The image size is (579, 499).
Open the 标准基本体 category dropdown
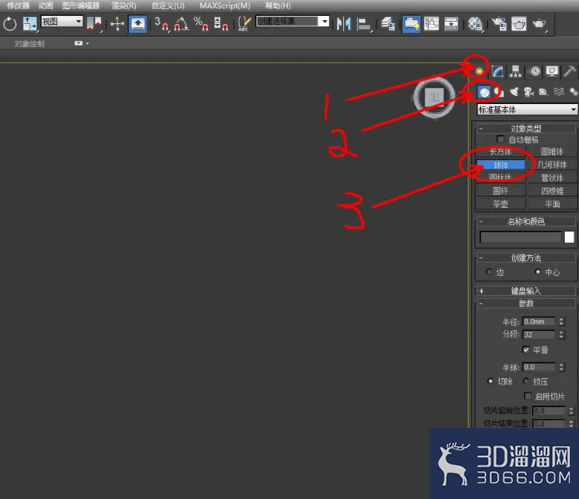click(x=527, y=110)
